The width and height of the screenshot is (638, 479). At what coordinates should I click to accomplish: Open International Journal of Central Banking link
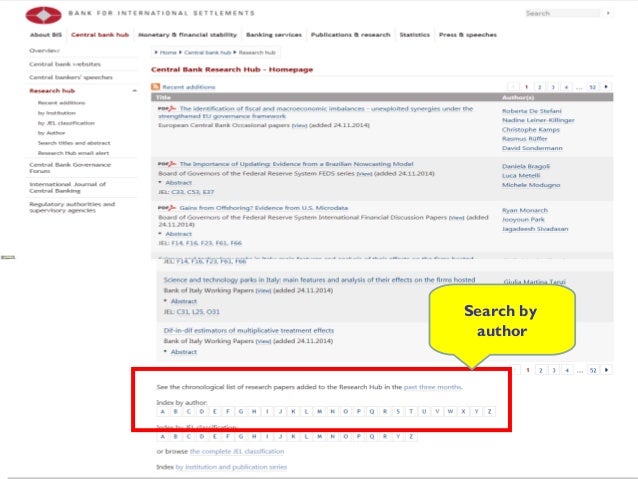[x=67, y=187]
